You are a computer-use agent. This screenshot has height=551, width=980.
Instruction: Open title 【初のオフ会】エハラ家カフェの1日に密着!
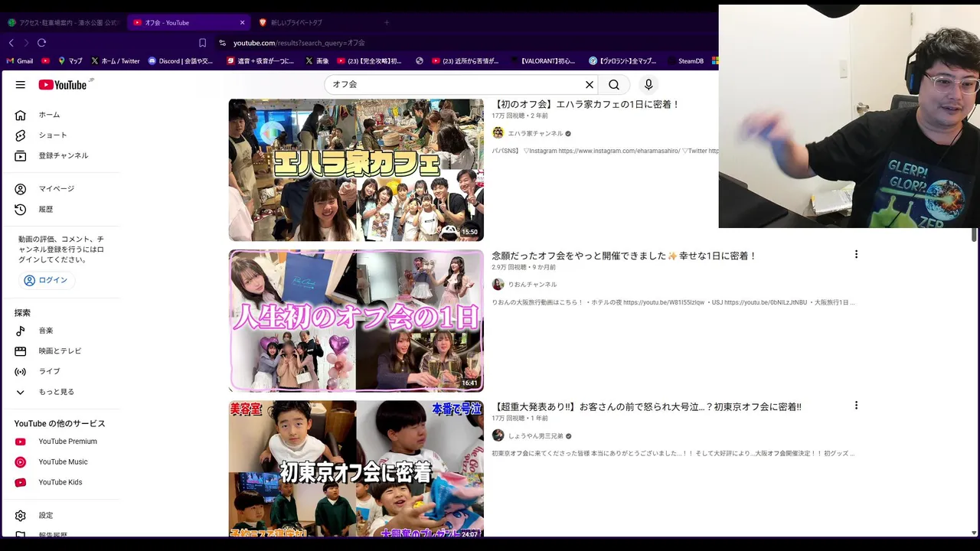click(x=586, y=105)
